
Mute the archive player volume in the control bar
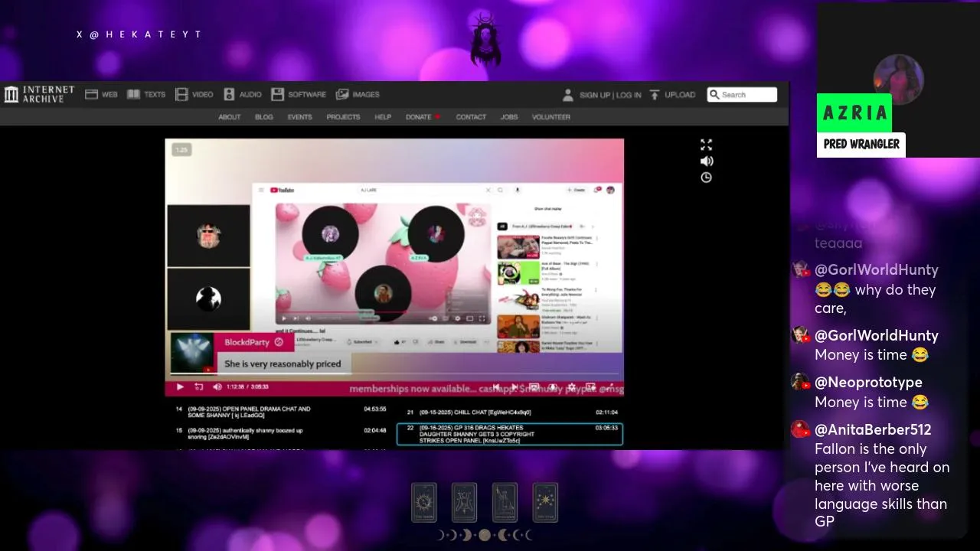coord(217,387)
